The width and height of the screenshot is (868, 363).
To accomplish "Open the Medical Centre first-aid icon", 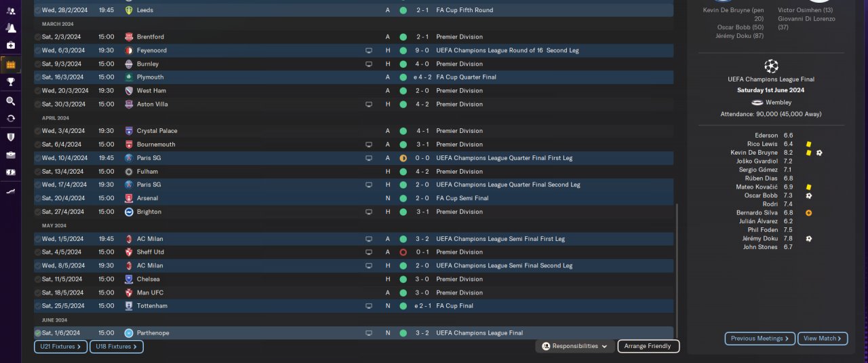I will coord(10,45).
